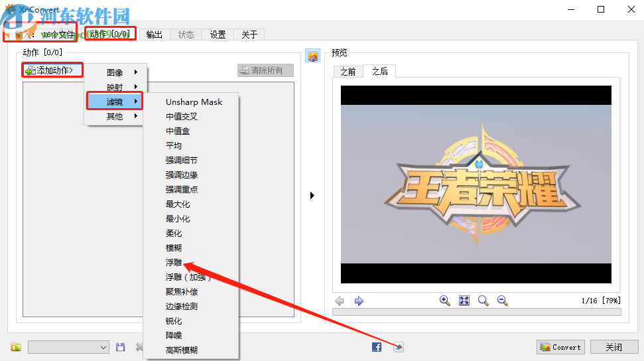This screenshot has height=361, width=644.
Task: Switch to the 设置 settings tab
Action: [x=218, y=35]
